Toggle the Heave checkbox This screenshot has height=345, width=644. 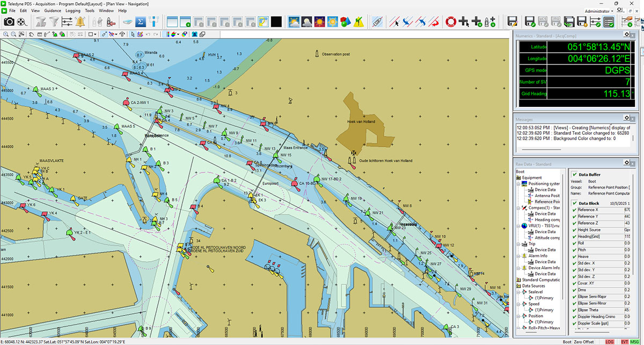(x=575, y=256)
